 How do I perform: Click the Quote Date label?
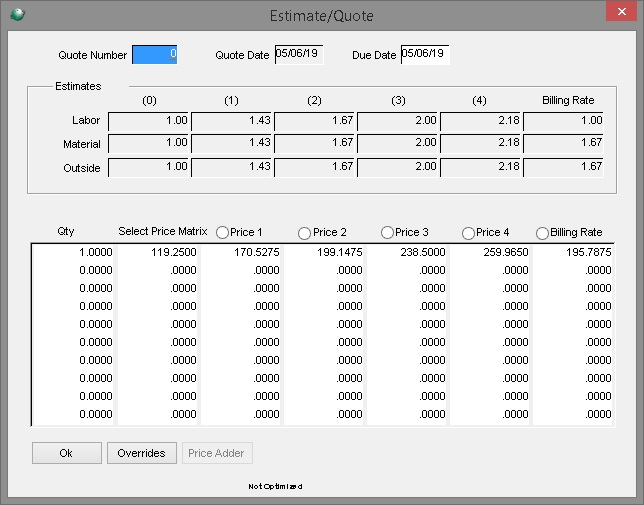click(242, 55)
